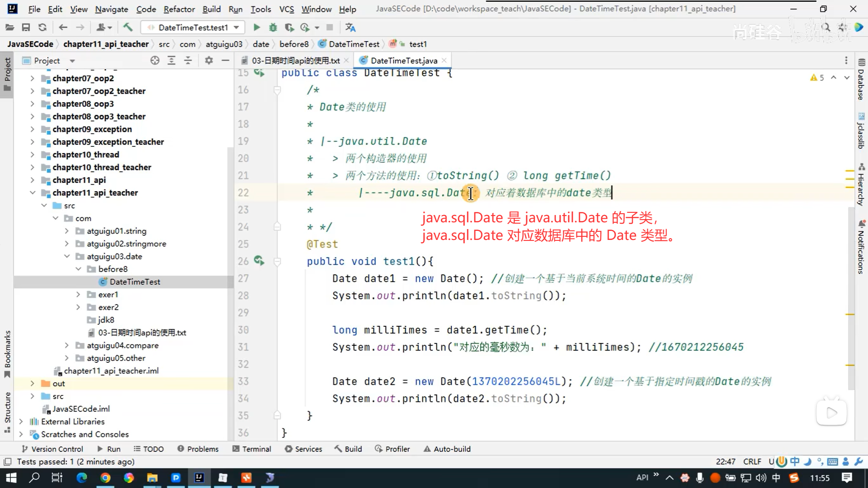Open Version Control tool window
Screen dimensions: 868x488
[52, 449]
